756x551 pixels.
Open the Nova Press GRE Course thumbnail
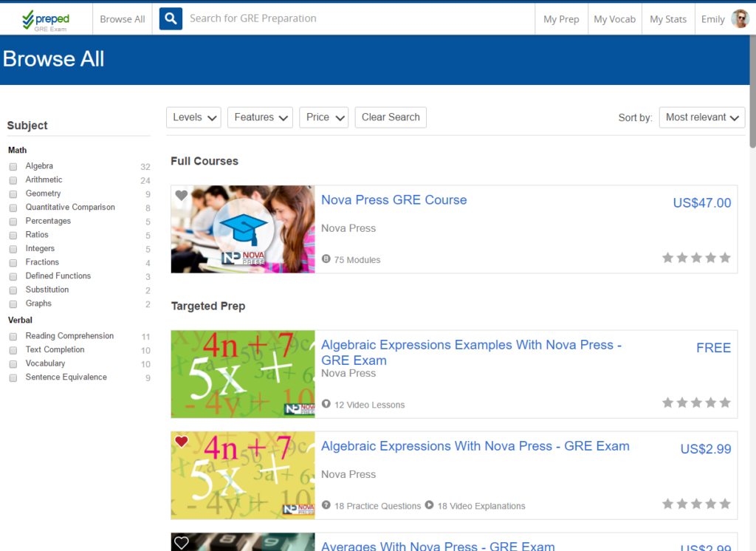pos(243,229)
